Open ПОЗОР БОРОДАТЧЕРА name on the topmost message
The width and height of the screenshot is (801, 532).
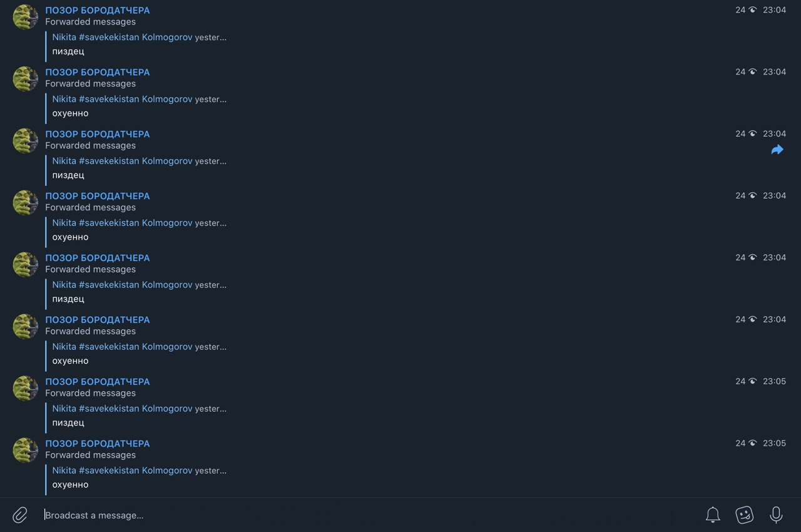98,10
